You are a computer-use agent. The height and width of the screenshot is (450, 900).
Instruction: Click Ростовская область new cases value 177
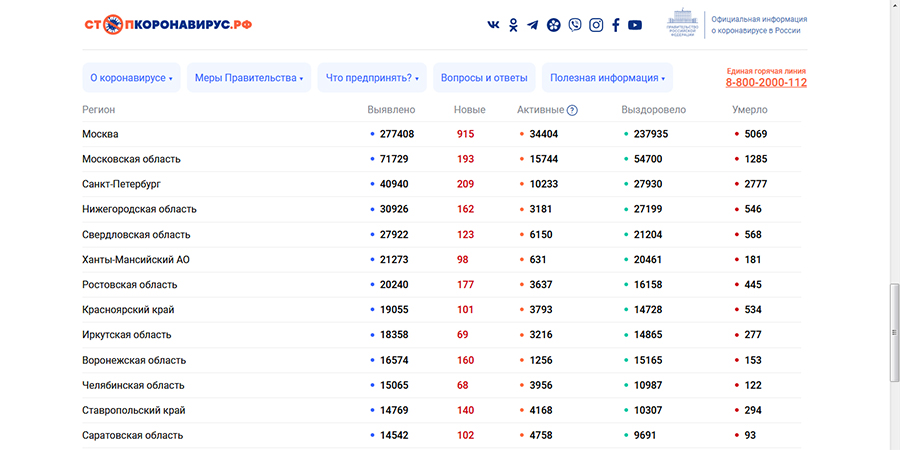[x=465, y=285]
